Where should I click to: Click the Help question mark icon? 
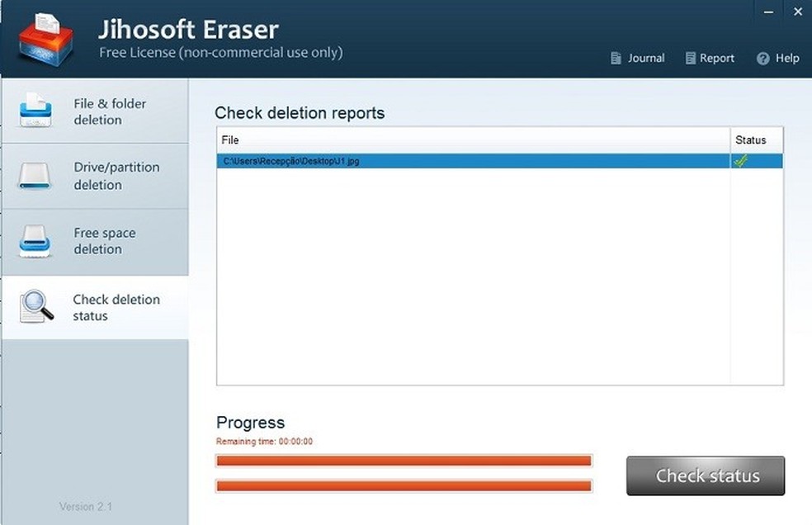coord(762,59)
